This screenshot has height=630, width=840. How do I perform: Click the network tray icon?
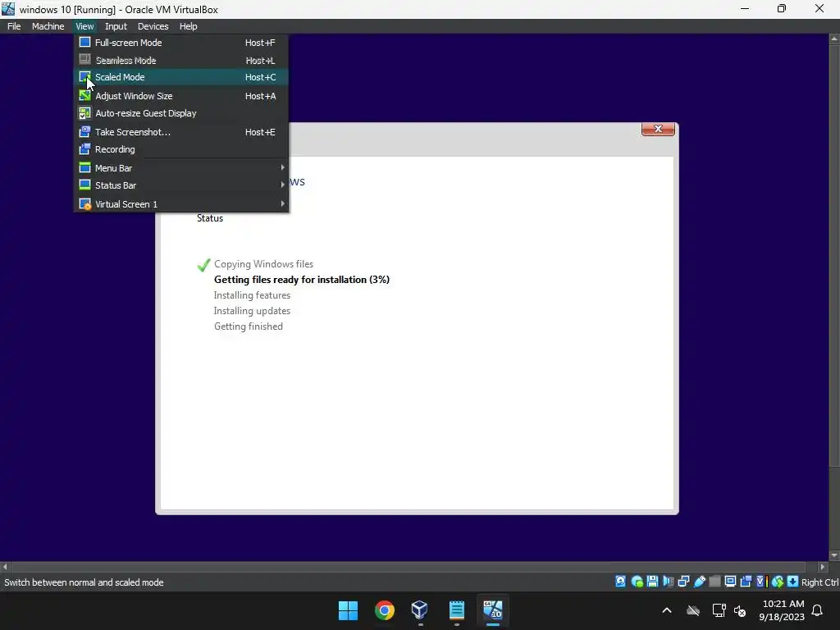click(719, 610)
